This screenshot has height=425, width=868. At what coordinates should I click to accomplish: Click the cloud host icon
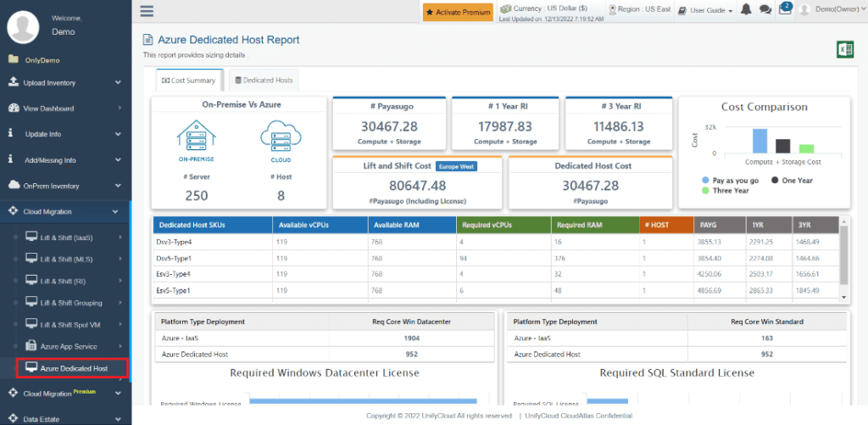coord(281,135)
